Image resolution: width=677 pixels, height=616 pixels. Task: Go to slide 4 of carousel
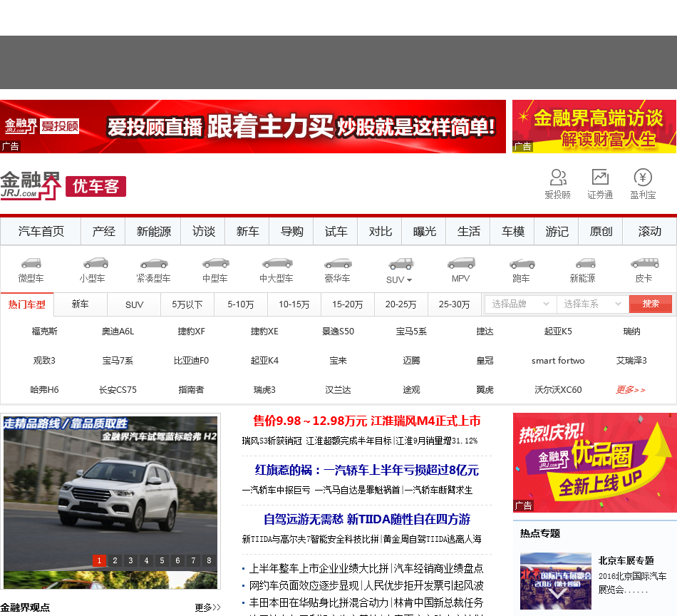pos(146,560)
